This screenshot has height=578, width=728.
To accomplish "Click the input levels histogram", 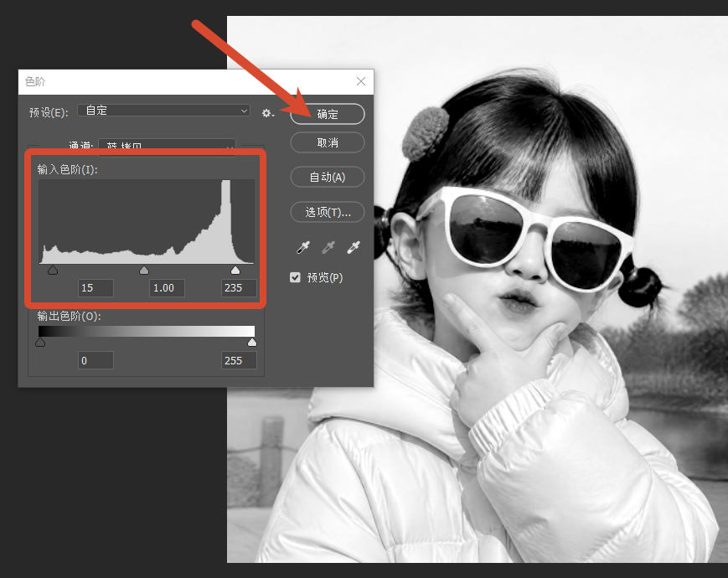I will pos(147,222).
